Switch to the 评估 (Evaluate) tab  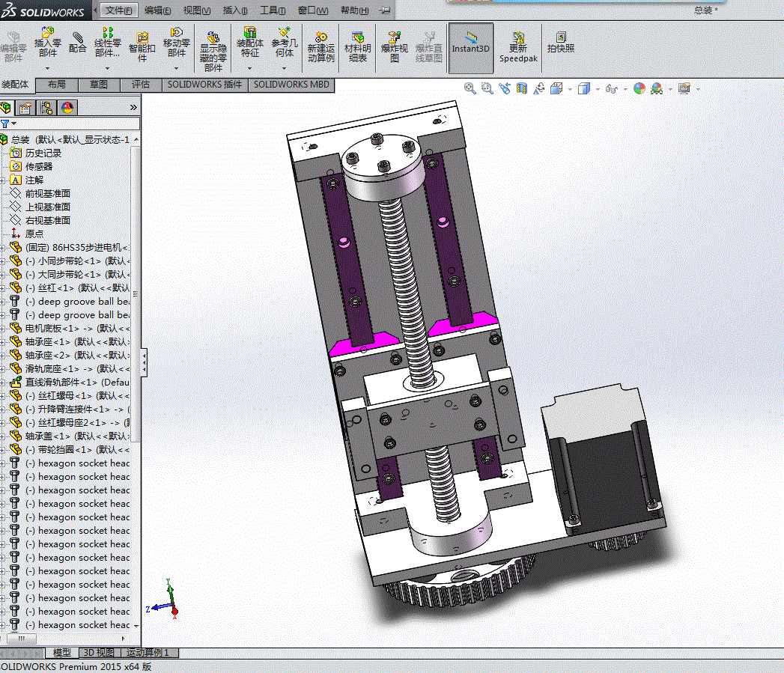tap(140, 85)
